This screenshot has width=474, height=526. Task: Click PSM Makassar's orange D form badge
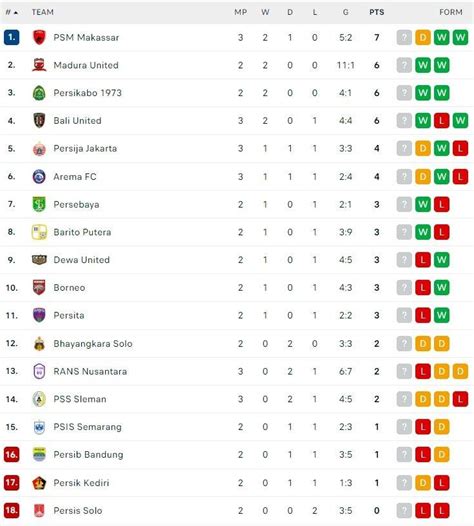coord(423,37)
